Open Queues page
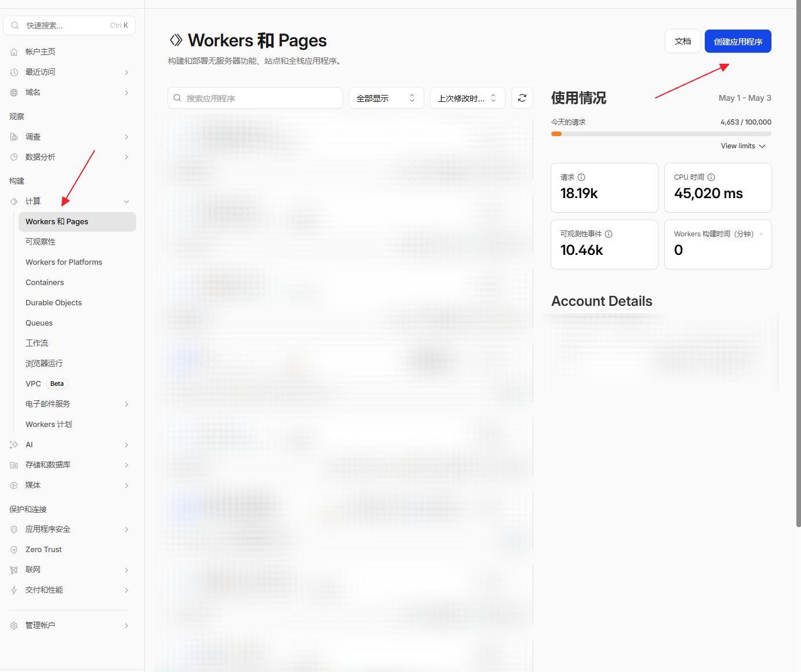The width and height of the screenshot is (801, 672). (39, 323)
